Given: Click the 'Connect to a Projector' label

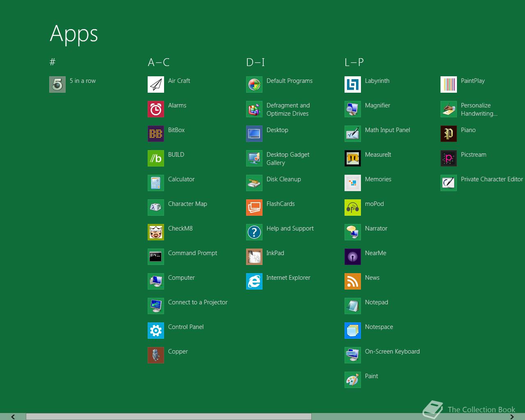Looking at the screenshot, I should (x=198, y=302).
